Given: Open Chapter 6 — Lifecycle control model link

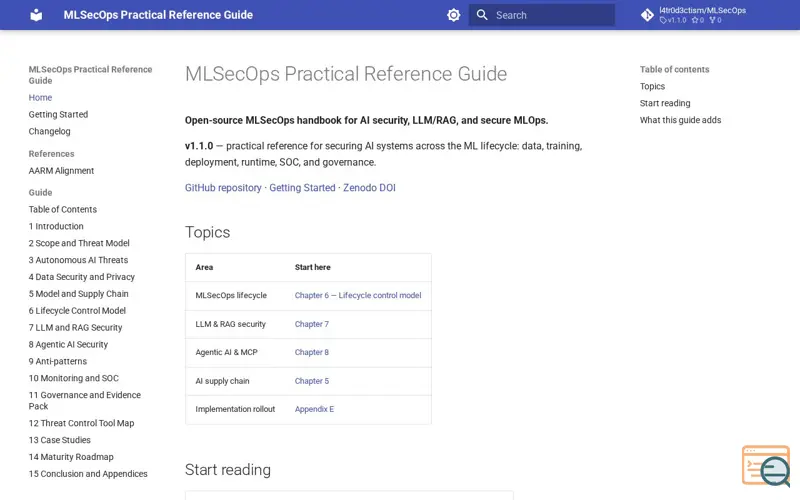Looking at the screenshot, I should coord(358,295).
